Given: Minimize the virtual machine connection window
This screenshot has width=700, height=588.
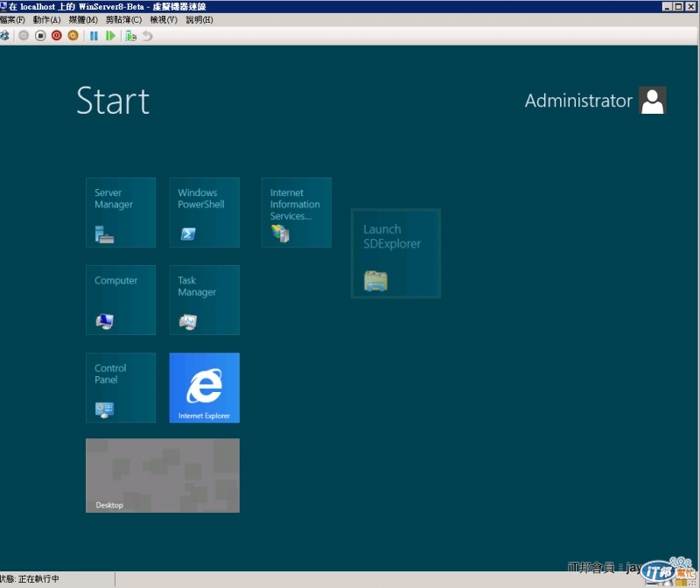Looking at the screenshot, I should (668, 6).
